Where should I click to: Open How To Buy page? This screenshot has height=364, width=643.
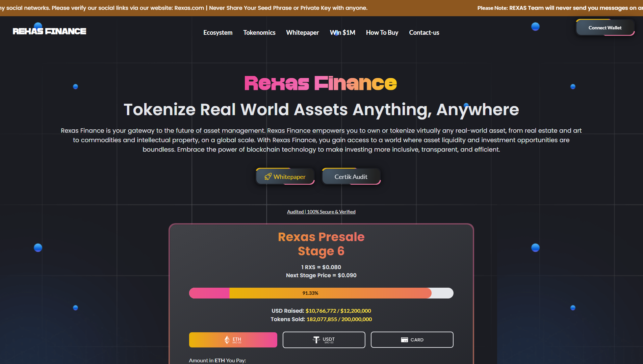tap(382, 32)
